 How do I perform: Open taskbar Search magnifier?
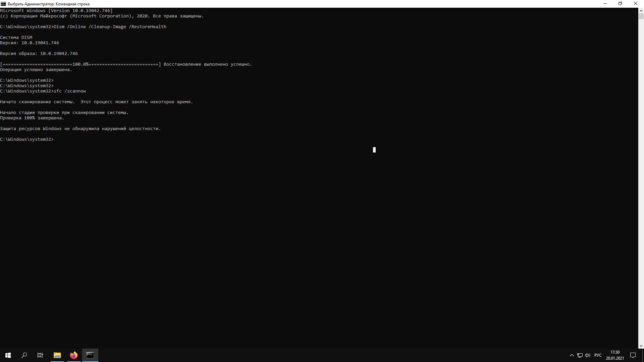click(x=24, y=355)
